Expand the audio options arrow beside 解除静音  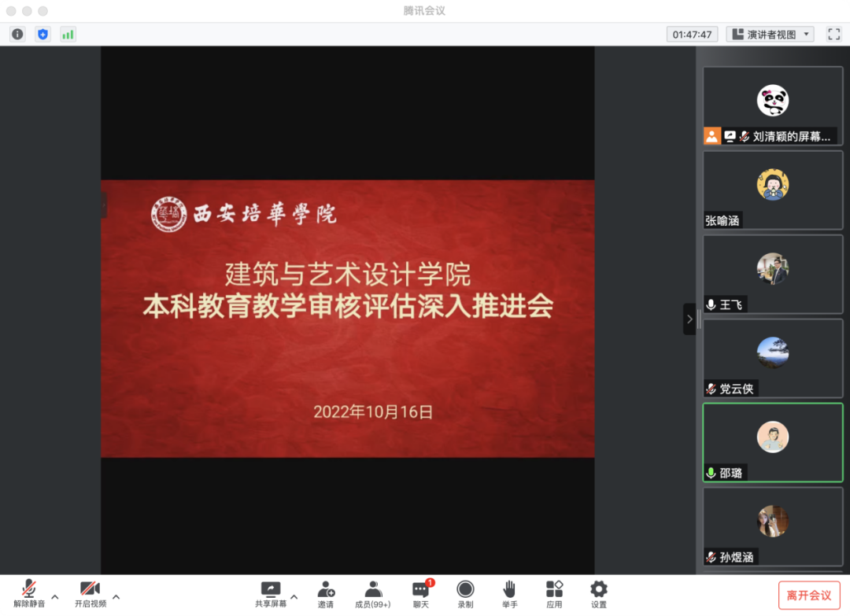pos(55,596)
